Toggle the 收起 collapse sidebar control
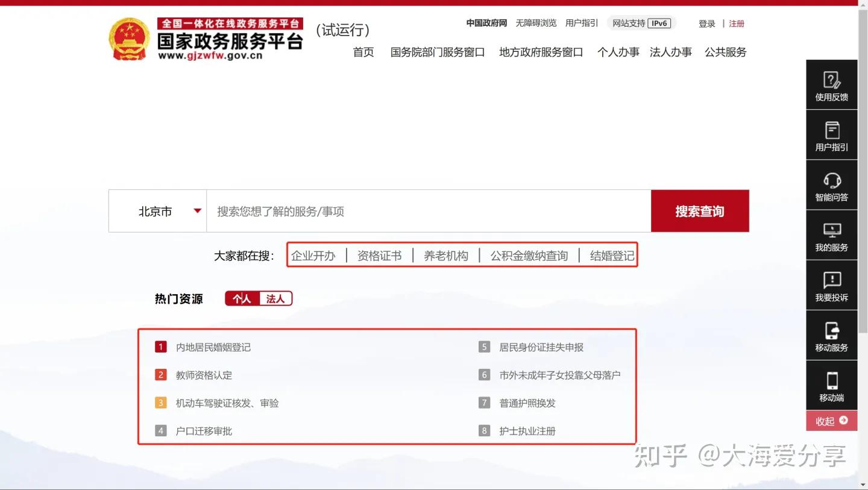This screenshot has height=490, width=868. click(831, 421)
